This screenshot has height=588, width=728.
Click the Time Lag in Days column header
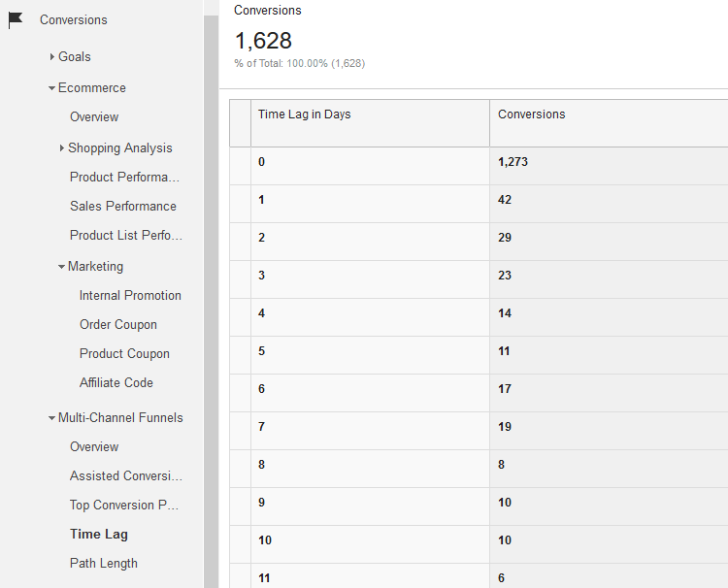pos(304,114)
